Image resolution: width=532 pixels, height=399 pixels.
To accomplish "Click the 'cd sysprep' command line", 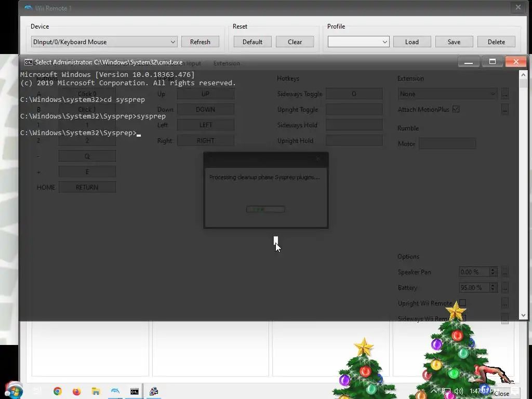I will 83,99.
